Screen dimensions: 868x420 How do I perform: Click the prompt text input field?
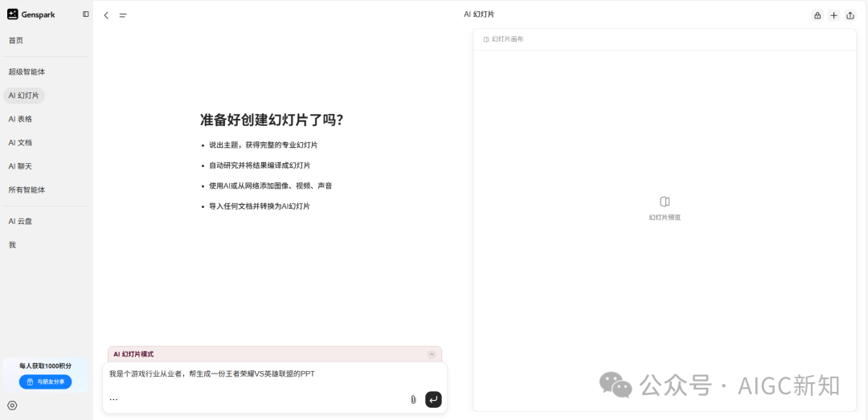275,374
